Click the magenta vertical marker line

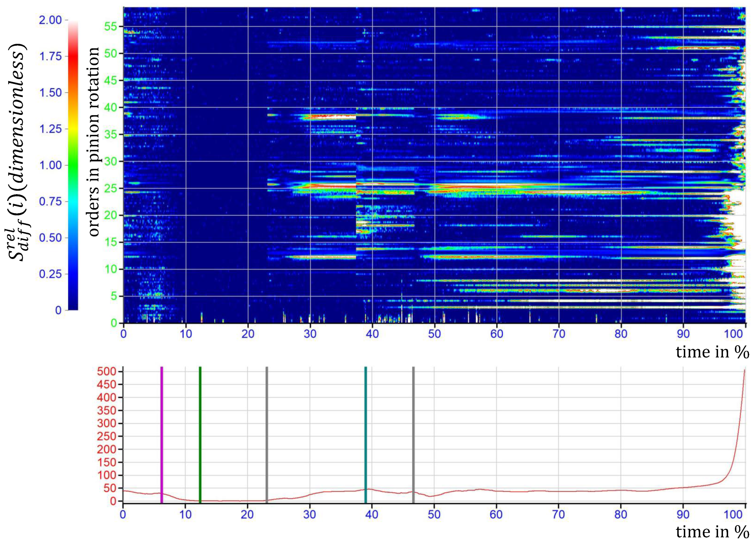[162, 435]
